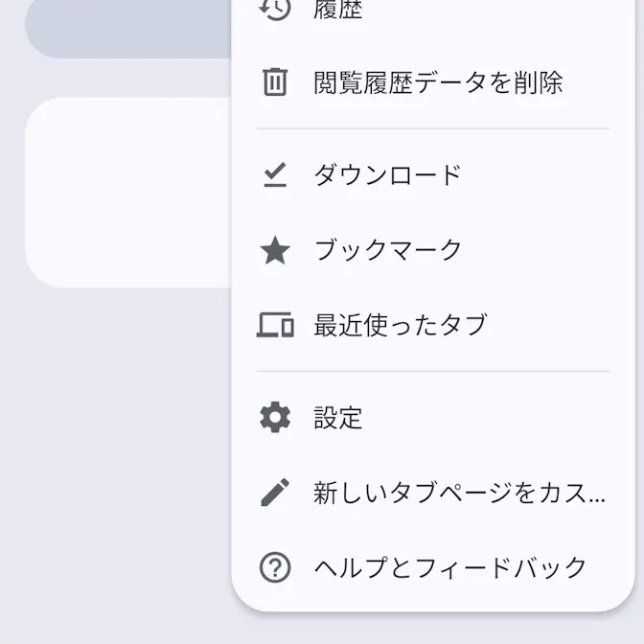Screen dimensions: 644x644
Task: Click the trash can icon
Action: (x=275, y=82)
